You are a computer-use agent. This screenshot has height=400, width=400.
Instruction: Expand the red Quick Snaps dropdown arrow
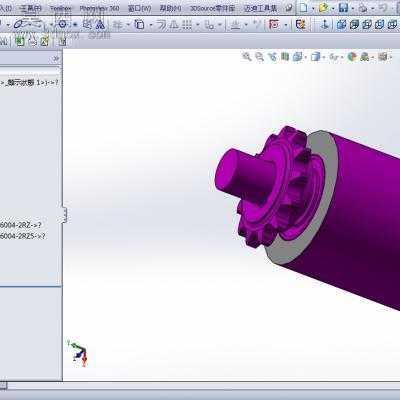[286, 25]
